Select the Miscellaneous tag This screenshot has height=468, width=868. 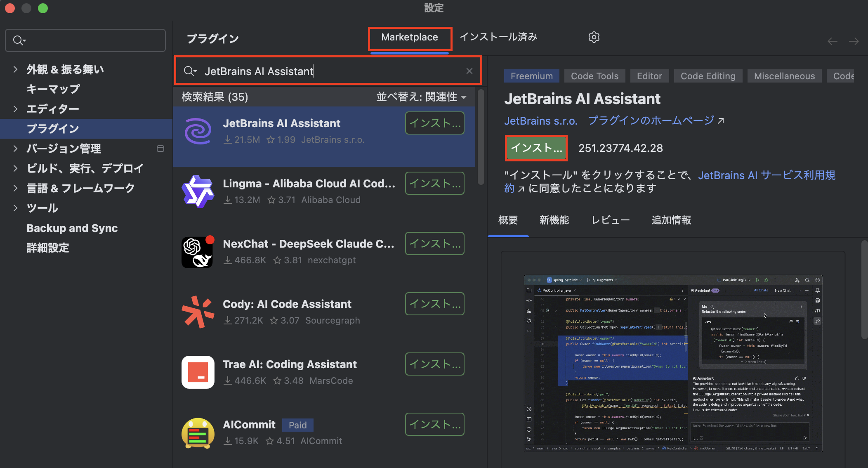pos(784,76)
